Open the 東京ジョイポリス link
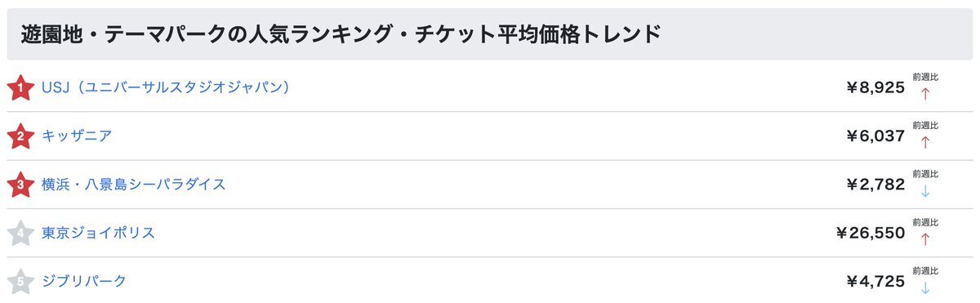The width and height of the screenshot is (980, 303). coord(99,234)
